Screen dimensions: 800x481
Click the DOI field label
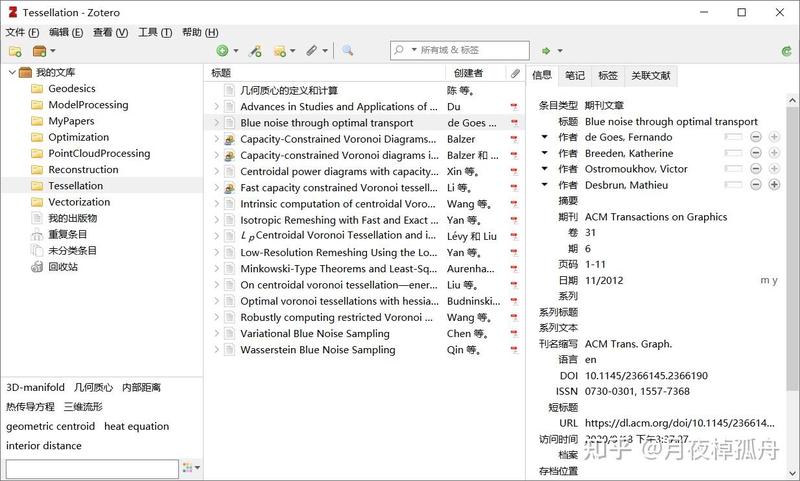coord(568,375)
